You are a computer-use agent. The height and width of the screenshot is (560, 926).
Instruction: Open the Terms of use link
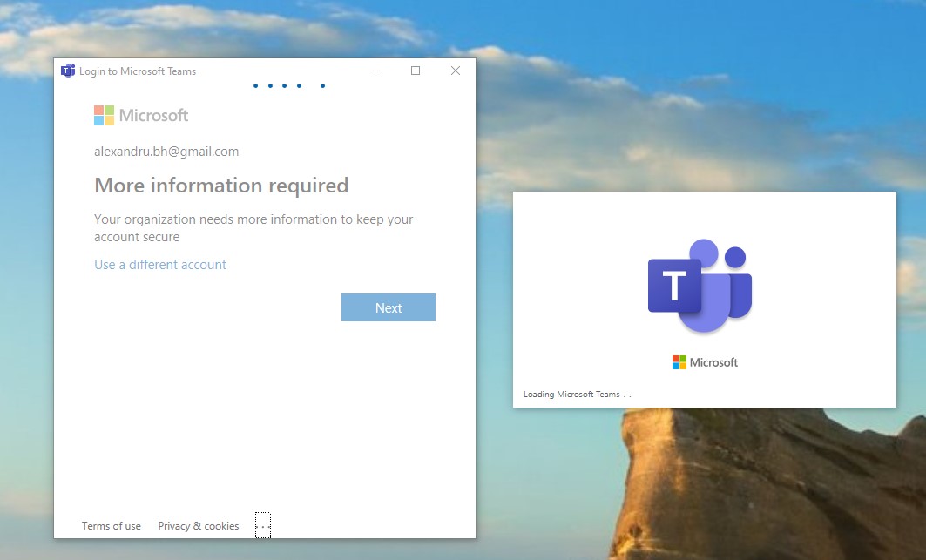[x=111, y=526]
